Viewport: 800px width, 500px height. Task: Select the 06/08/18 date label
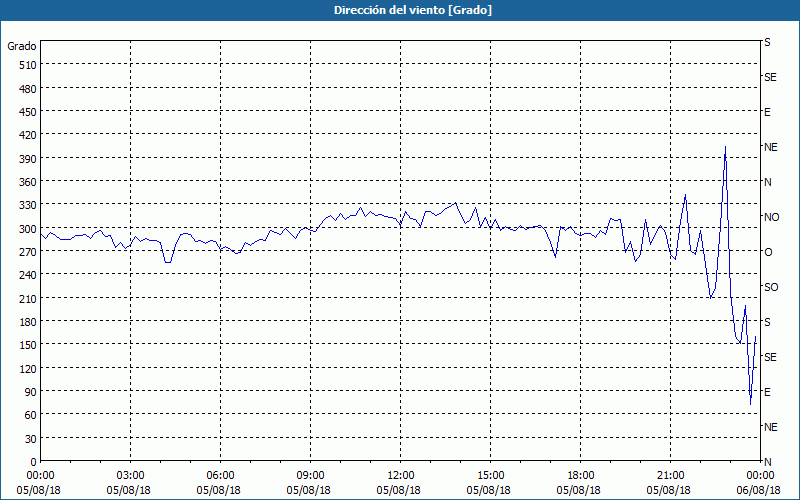tap(759, 490)
